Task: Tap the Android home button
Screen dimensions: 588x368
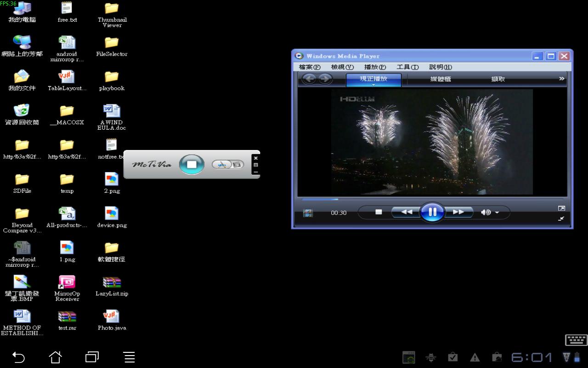Action: coord(55,357)
